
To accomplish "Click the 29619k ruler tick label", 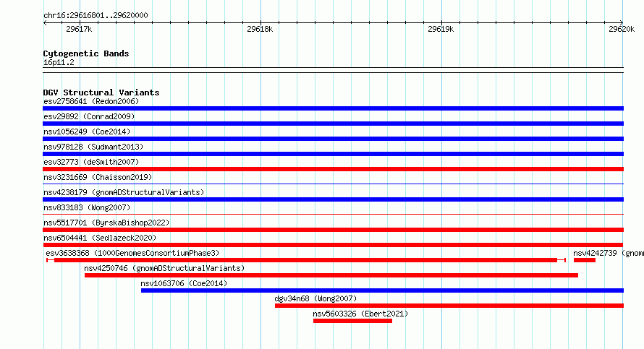I will click(441, 29).
